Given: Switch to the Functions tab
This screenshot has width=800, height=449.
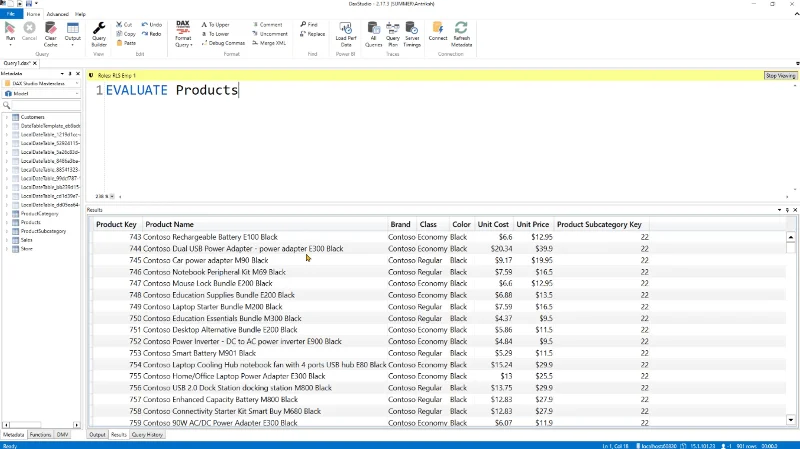Looking at the screenshot, I should (x=40, y=435).
